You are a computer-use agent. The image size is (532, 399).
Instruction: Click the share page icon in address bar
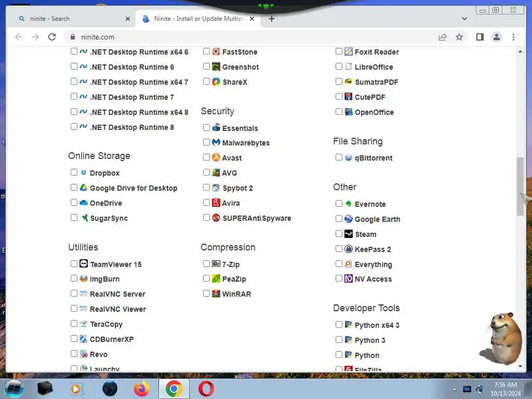tap(443, 37)
